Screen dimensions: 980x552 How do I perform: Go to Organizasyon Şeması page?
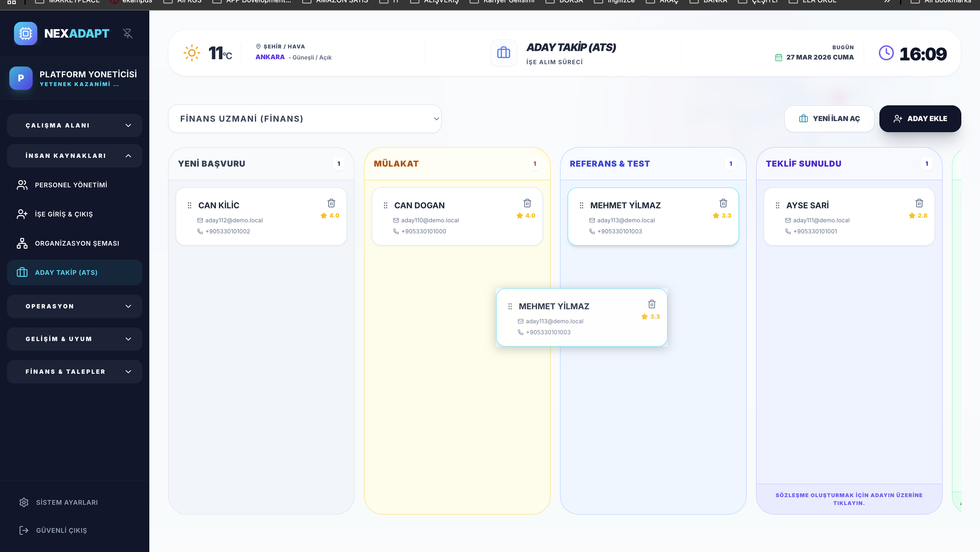click(77, 244)
